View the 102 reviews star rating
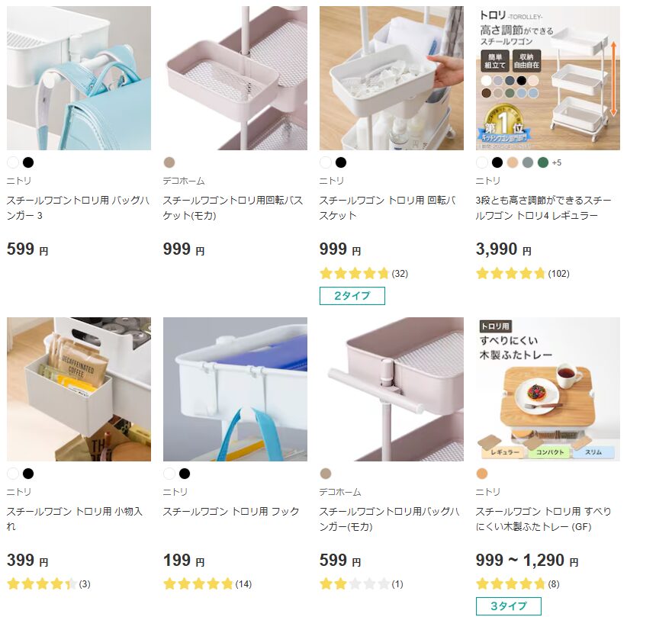Screen dimensions: 672x617 click(522, 273)
